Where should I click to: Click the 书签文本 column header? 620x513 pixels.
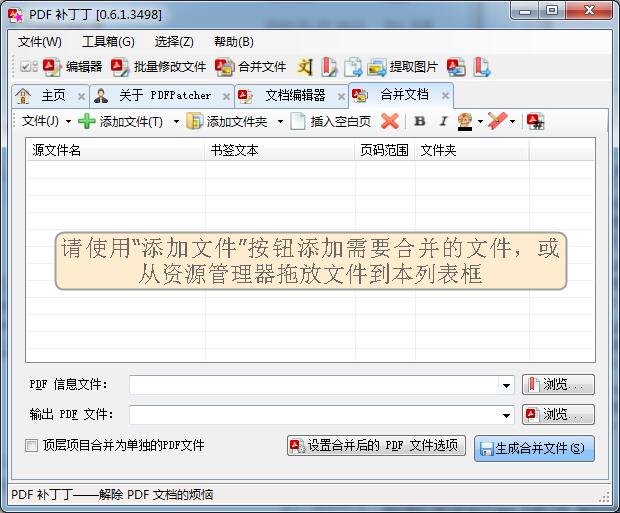[x=280, y=150]
